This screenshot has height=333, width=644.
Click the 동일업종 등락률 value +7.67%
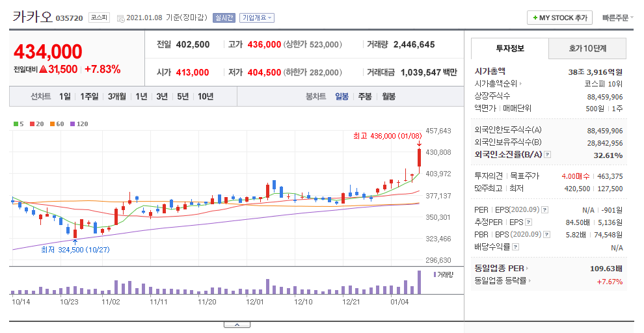[x=610, y=281]
